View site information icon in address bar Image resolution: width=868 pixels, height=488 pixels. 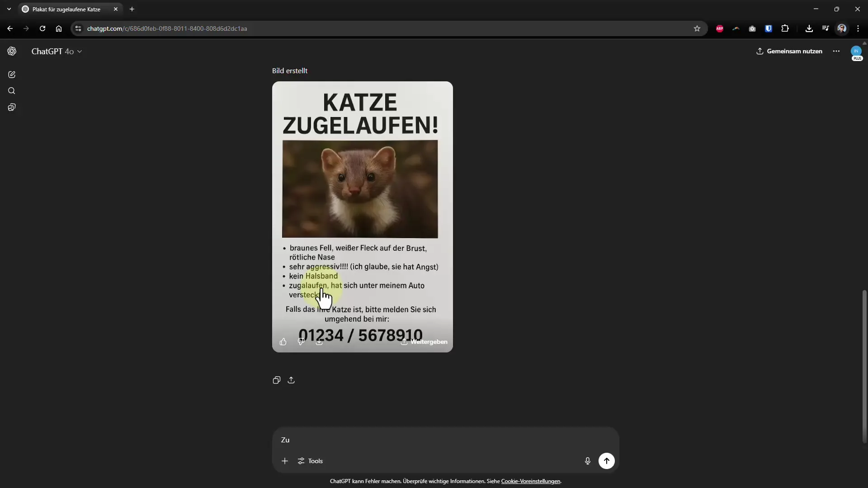click(78, 28)
